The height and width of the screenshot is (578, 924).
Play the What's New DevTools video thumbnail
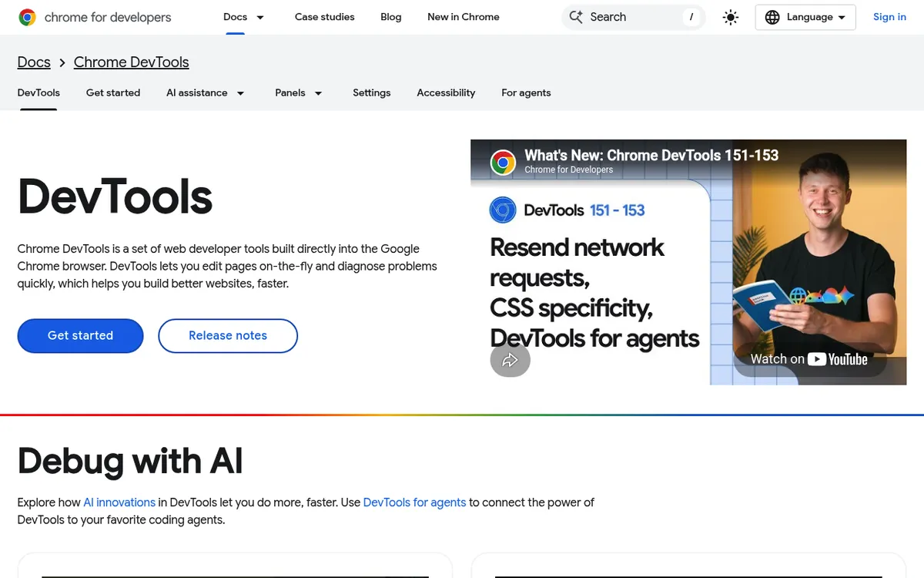[688, 262]
